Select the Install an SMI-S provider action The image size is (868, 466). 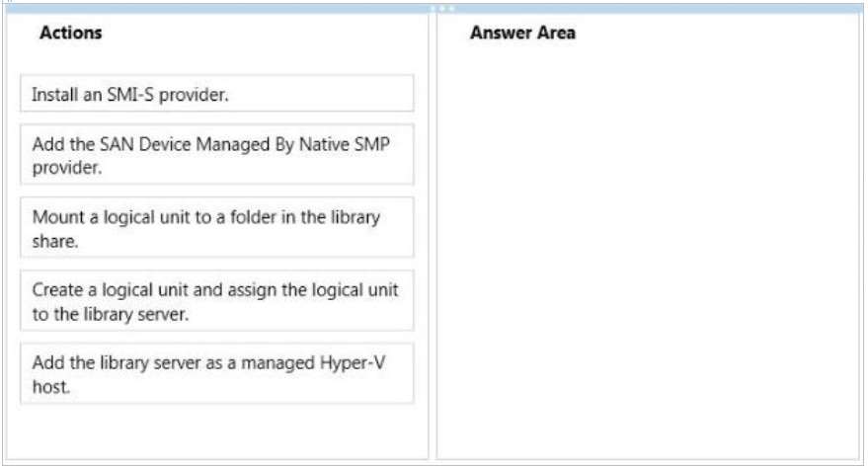point(217,94)
